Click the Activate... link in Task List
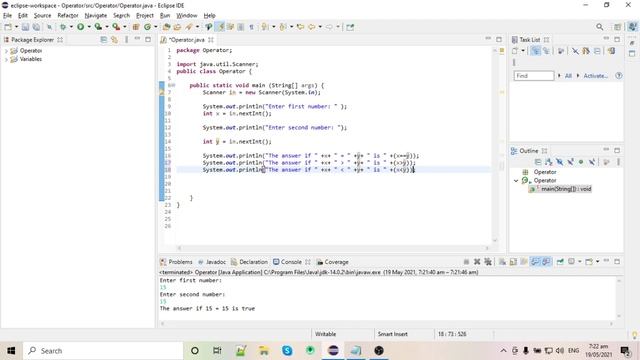 596,76
